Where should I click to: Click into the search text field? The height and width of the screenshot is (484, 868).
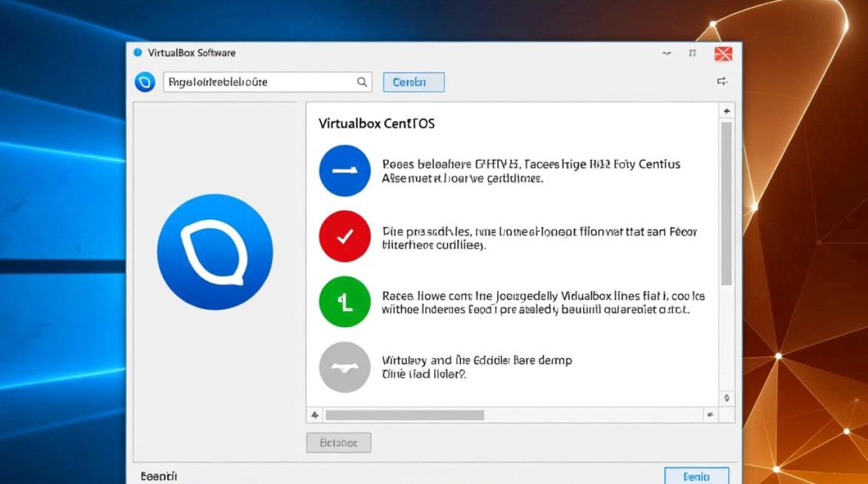[x=267, y=82]
